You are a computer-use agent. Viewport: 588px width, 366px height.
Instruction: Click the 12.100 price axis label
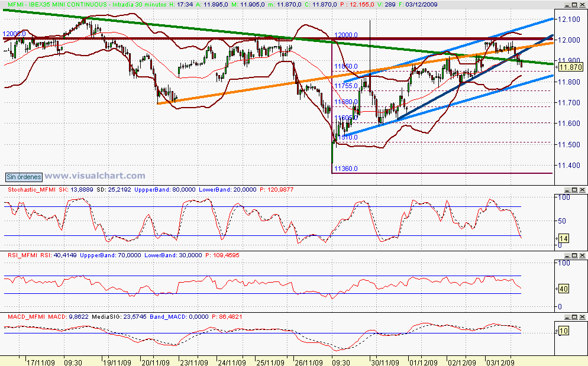(x=568, y=19)
